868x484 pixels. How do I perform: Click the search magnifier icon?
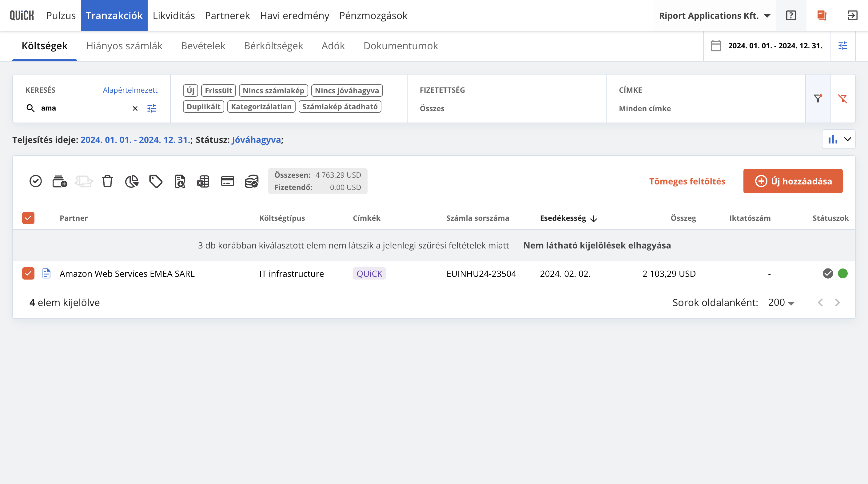(30, 108)
